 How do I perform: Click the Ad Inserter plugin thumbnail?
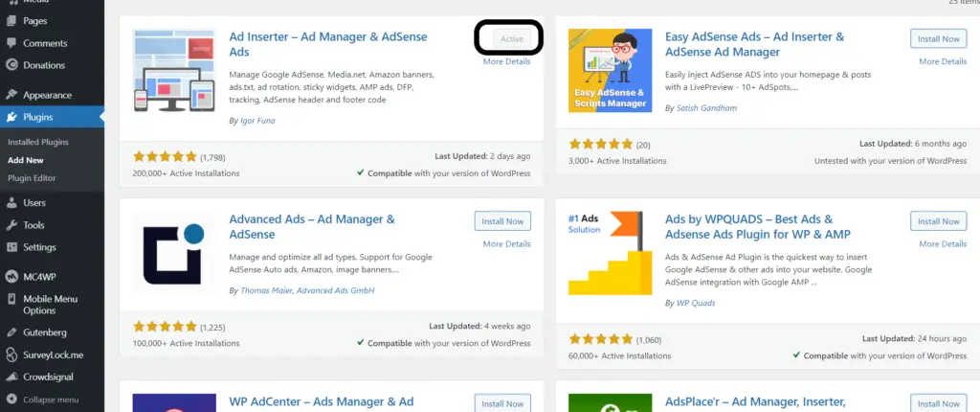tap(174, 71)
